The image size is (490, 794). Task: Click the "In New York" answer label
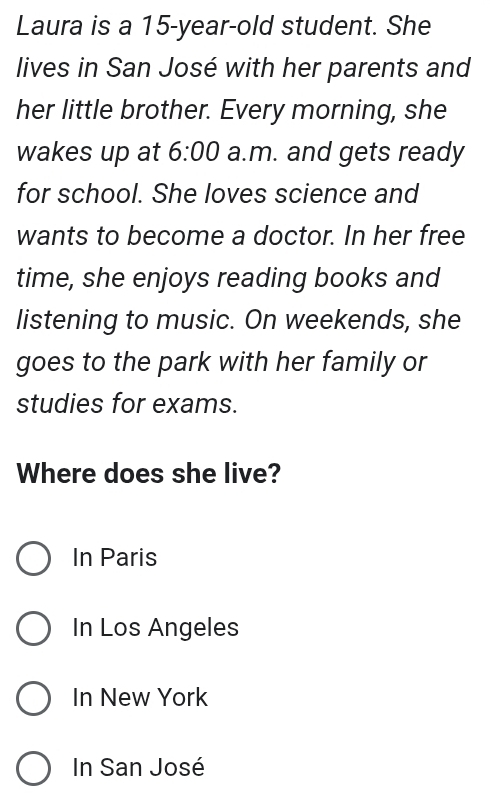pyautogui.click(x=140, y=697)
